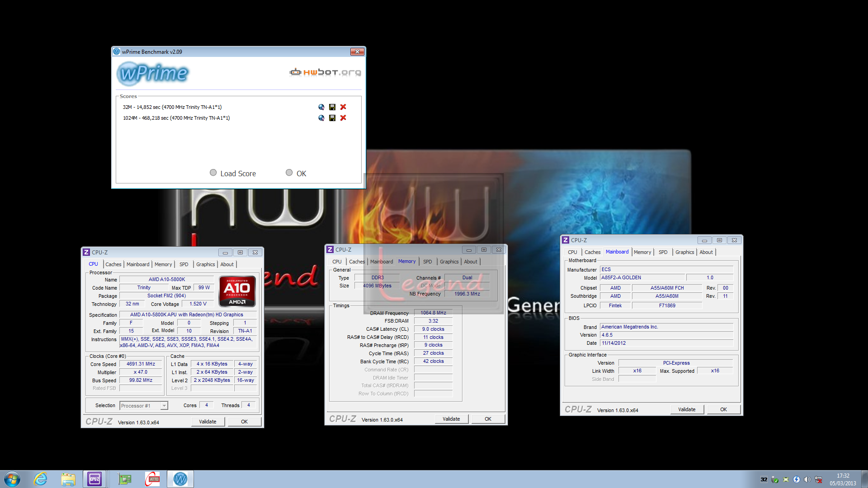Click Validate in right CPU-Z window
The height and width of the screenshot is (488, 868).
(687, 409)
